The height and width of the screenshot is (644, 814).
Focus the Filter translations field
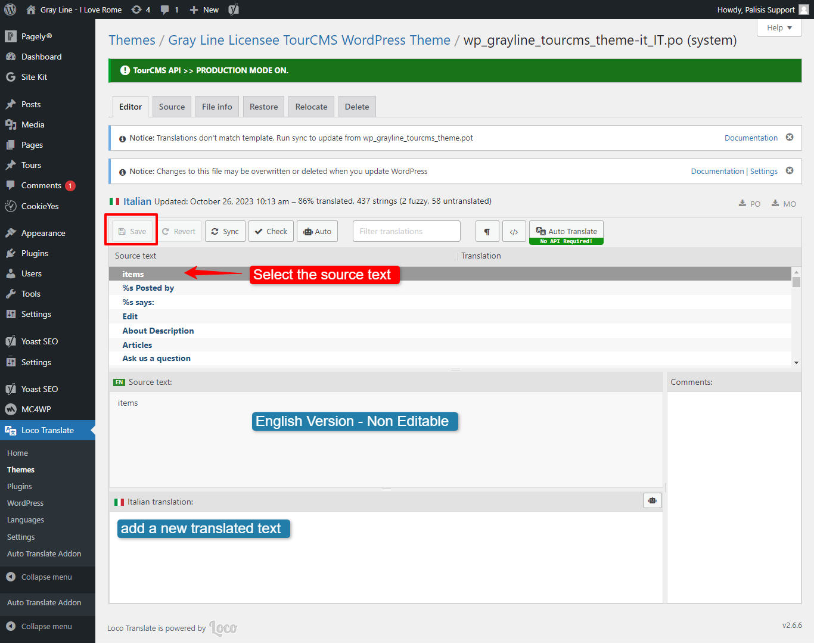coord(406,231)
